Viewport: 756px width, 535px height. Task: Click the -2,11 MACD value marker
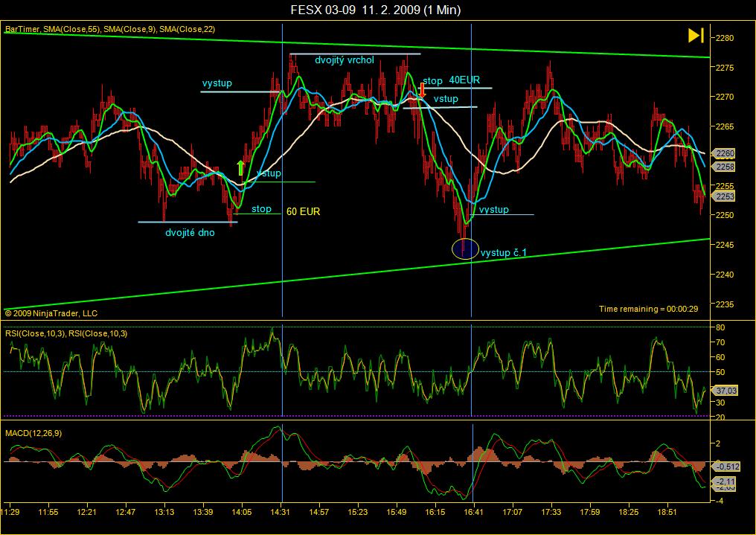click(x=725, y=481)
